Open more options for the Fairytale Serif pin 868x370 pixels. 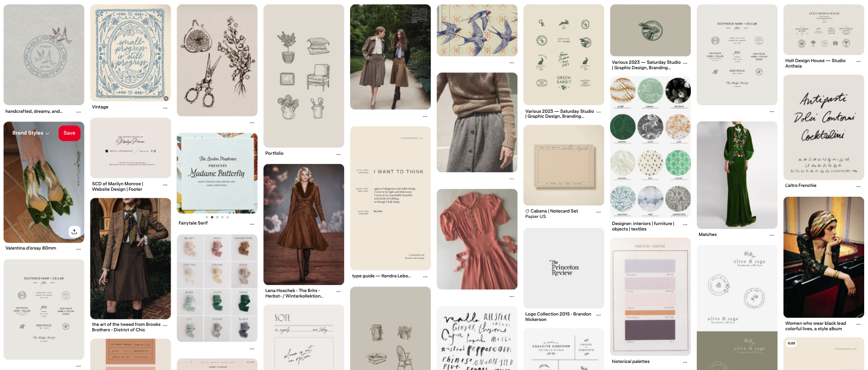pos(252,224)
